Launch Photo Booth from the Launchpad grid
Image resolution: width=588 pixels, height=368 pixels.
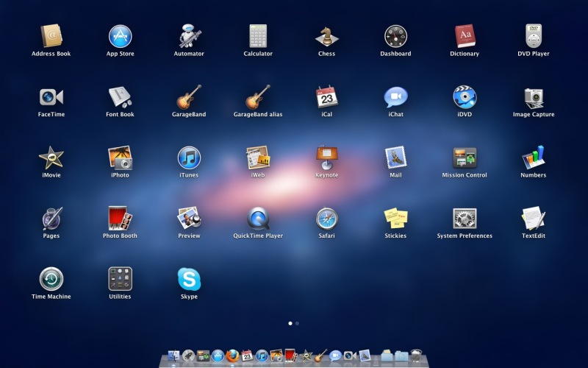[120, 219]
